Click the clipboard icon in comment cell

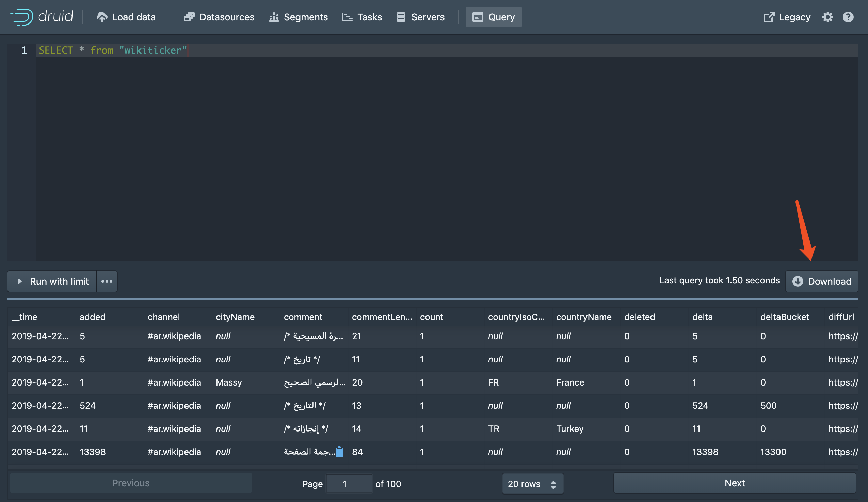point(339,451)
